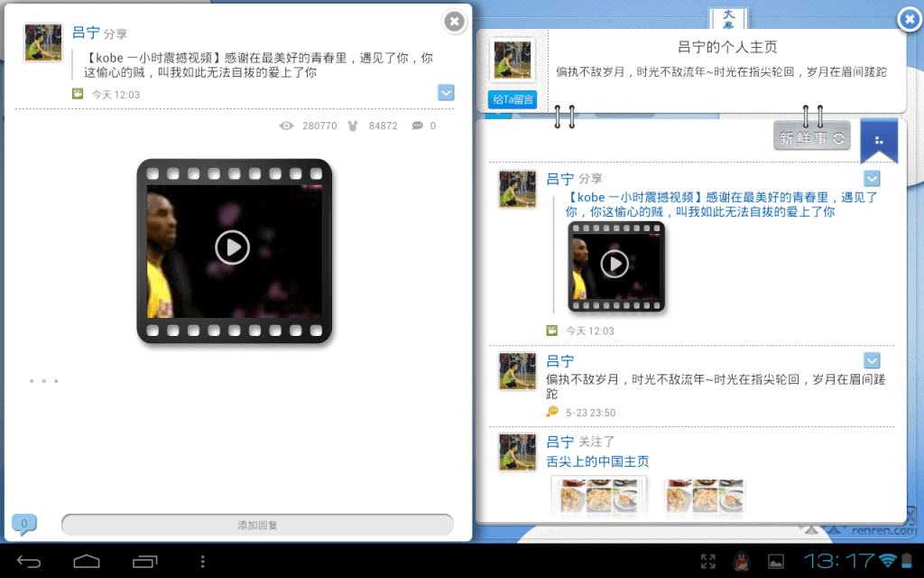Click the fullscreen expand icon in system bar
This screenshot has height=578, width=924.
point(708,562)
